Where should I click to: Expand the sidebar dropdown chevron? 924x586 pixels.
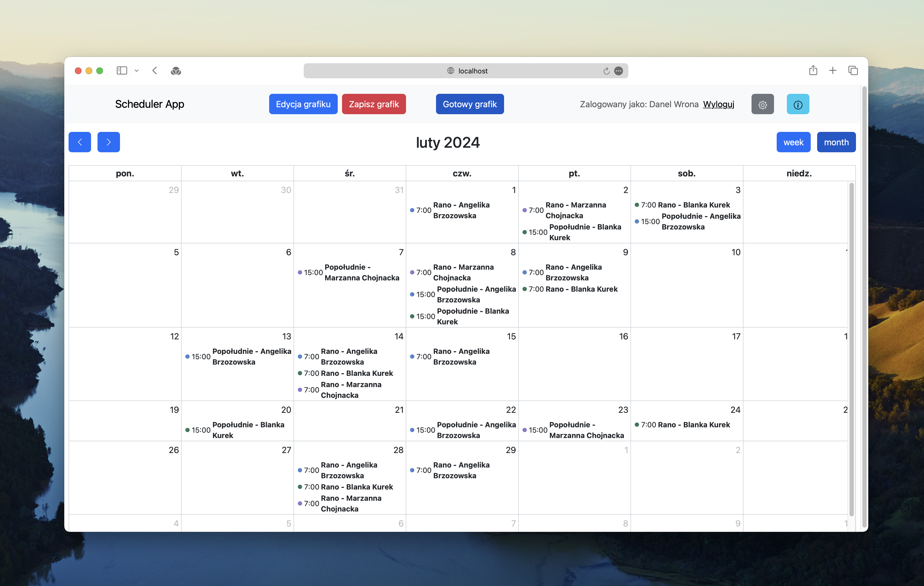pyautogui.click(x=137, y=71)
